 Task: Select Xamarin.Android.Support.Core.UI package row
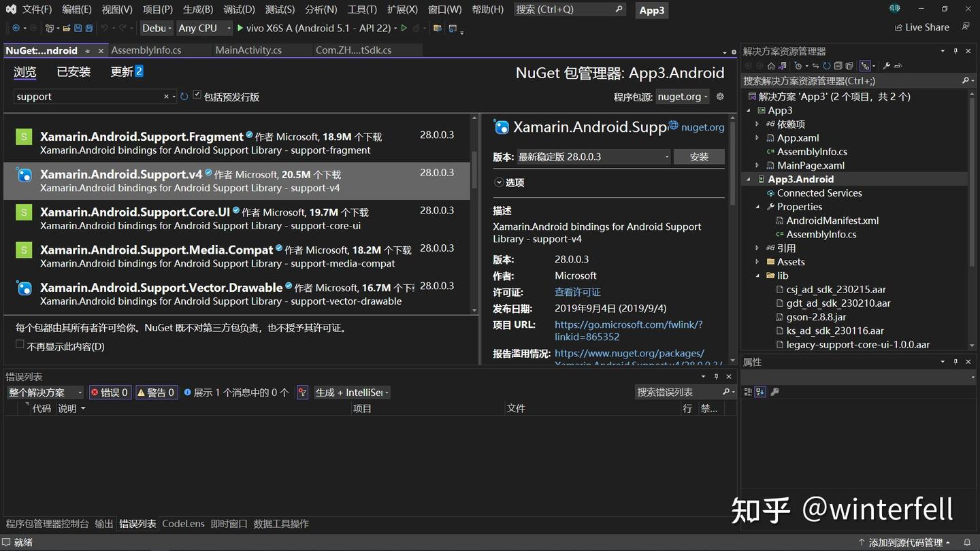[237, 218]
